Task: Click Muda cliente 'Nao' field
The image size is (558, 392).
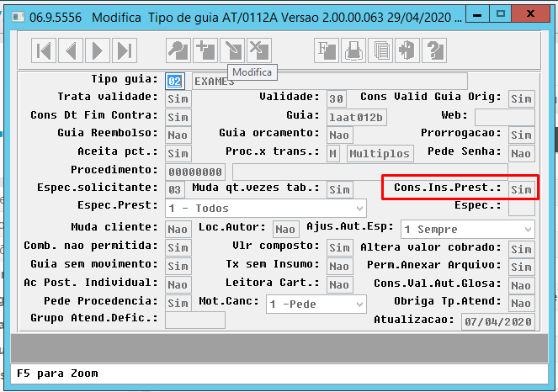Action: (178, 230)
